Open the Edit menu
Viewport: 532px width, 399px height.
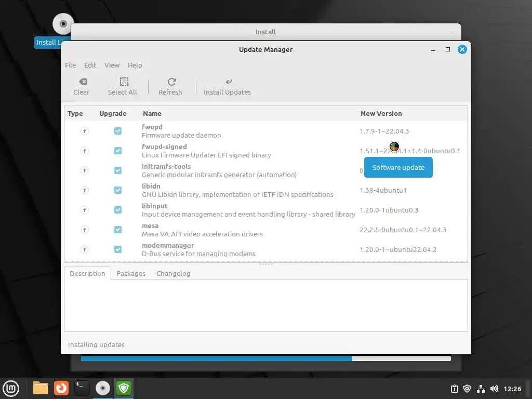pos(90,65)
